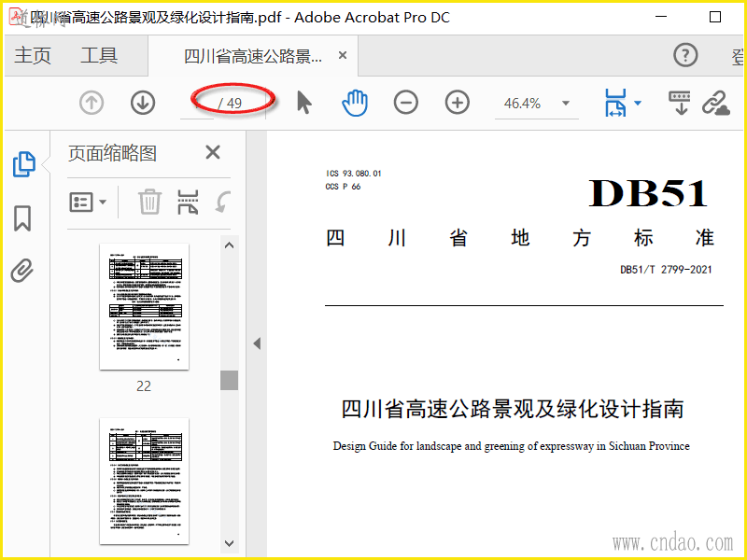This screenshot has height=560, width=747.
Task: Click the thumbnail scrollbar down arrow
Action: point(229,543)
